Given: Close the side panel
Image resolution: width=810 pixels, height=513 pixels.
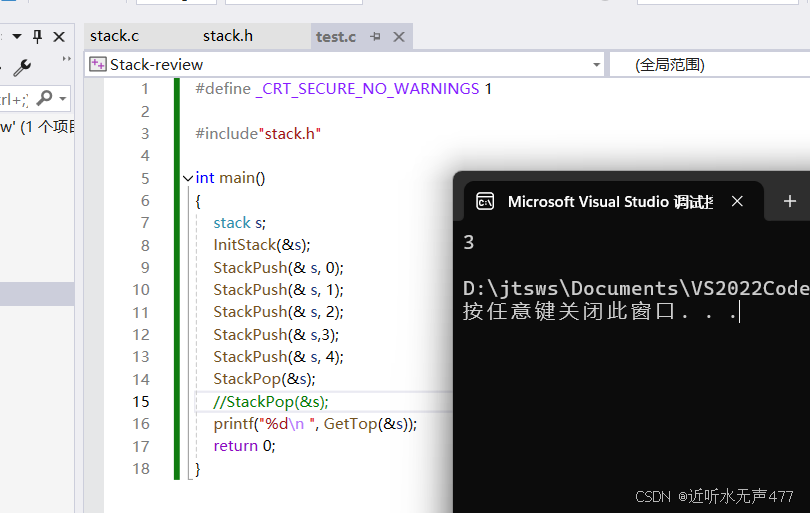Looking at the screenshot, I should click(x=59, y=37).
